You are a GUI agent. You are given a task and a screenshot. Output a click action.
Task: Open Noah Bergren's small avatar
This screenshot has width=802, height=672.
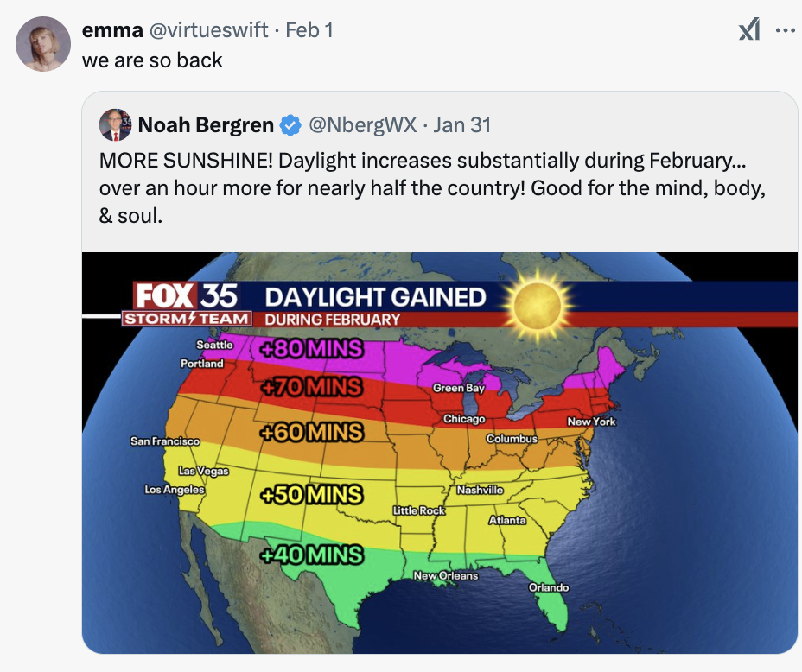116,124
